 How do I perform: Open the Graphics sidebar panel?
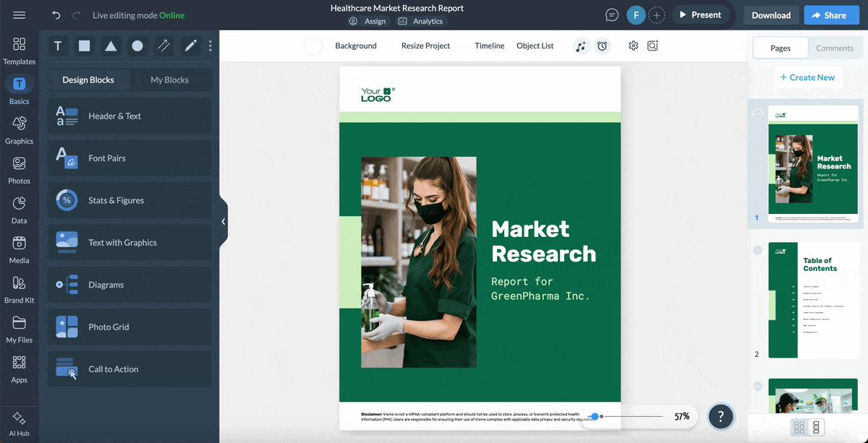point(20,130)
